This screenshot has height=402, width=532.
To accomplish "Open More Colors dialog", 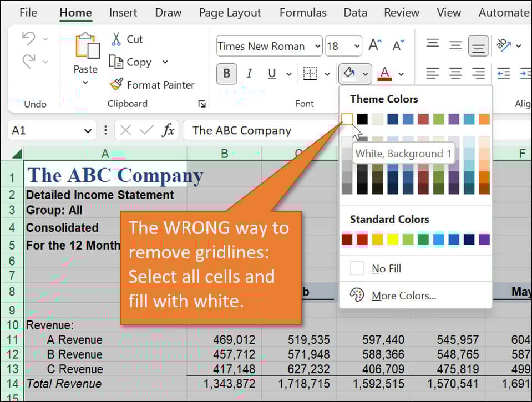I will pos(403,296).
